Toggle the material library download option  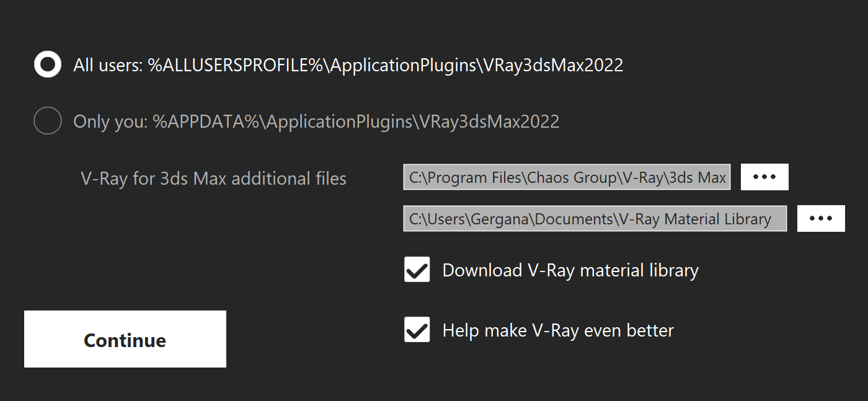[x=417, y=270]
